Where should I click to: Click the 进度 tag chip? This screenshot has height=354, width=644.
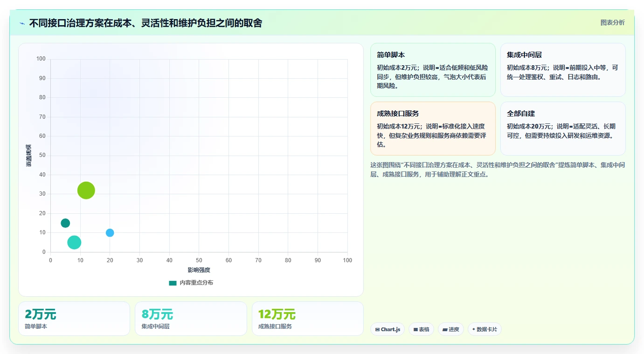tap(451, 329)
